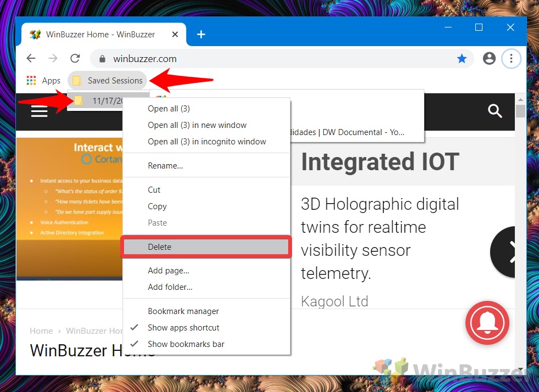Select Paste in the context menu

pos(206,223)
